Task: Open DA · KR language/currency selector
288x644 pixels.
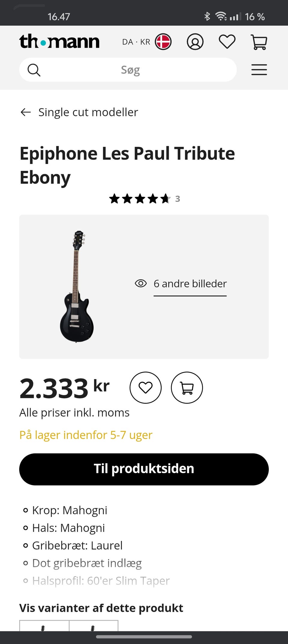Action: click(x=136, y=42)
